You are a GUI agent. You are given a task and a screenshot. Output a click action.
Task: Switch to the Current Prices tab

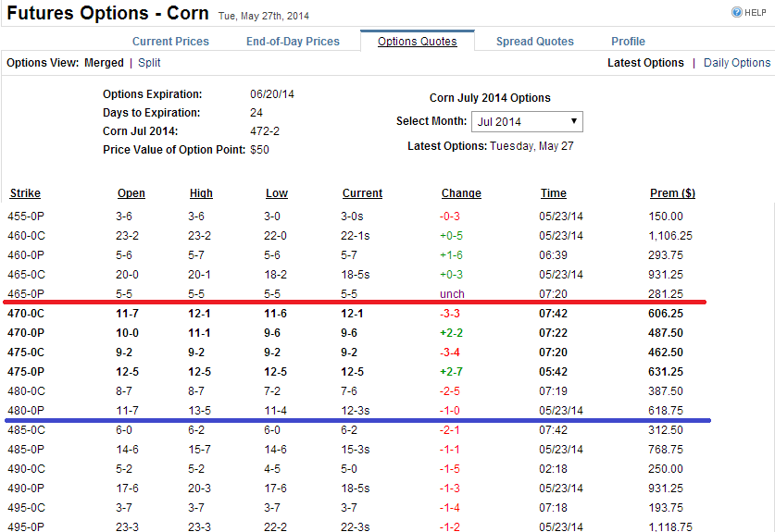pyautogui.click(x=170, y=42)
